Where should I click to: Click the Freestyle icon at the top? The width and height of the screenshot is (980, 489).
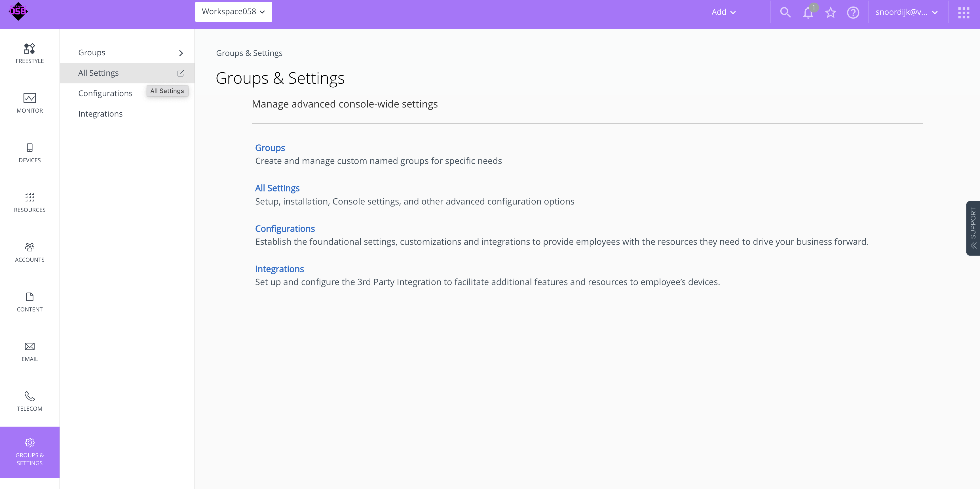coord(29,52)
